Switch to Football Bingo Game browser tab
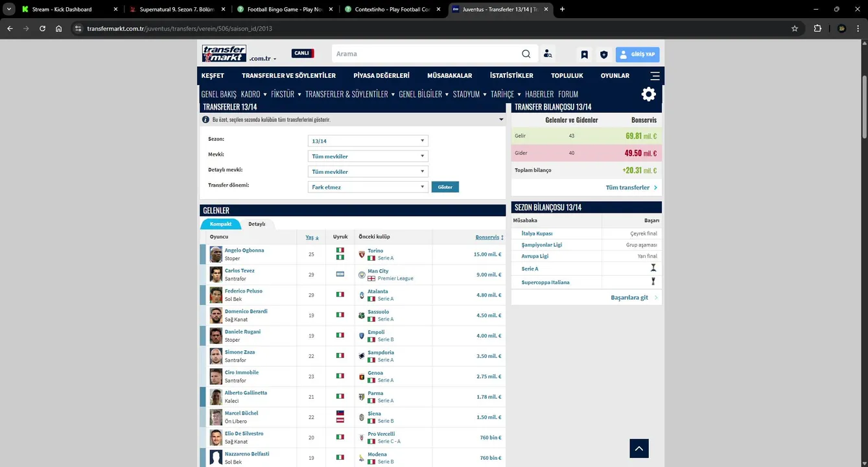Viewport: 868px width, 467px height. click(x=284, y=9)
